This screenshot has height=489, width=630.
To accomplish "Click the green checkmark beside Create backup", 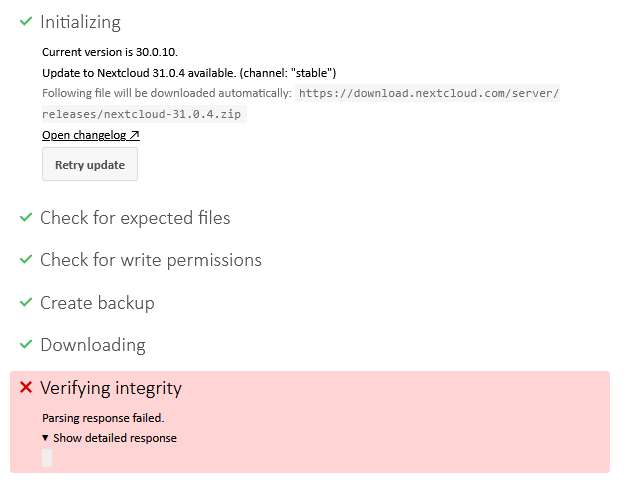I will pyautogui.click(x=26, y=302).
